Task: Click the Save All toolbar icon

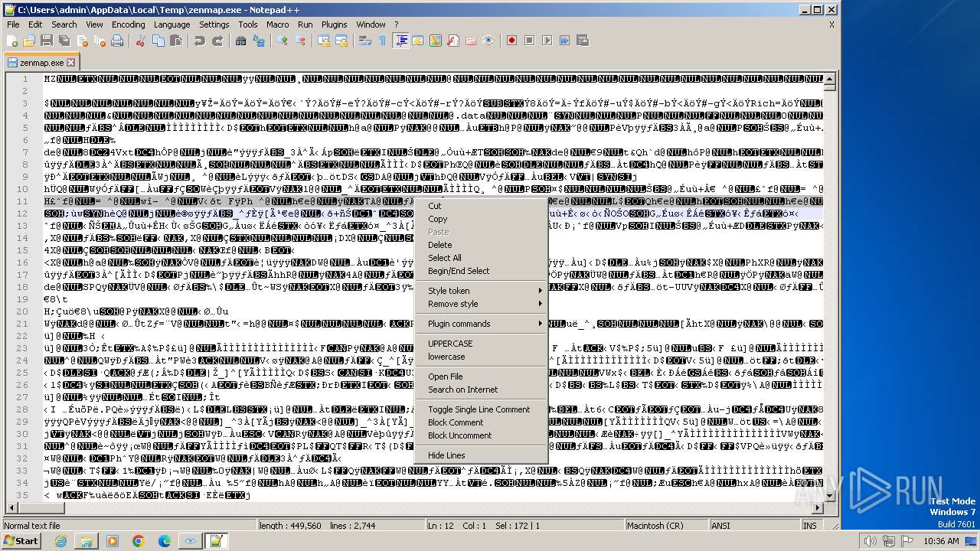Action: pos(63,41)
